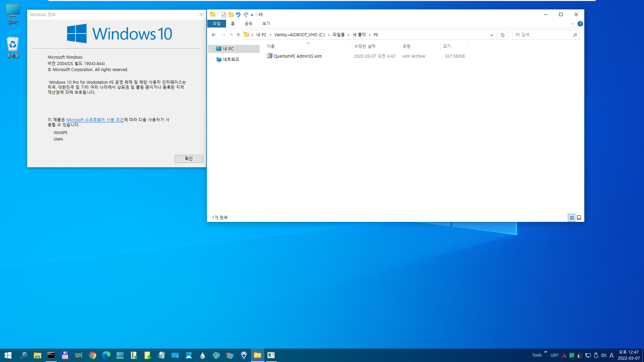Go back with the Explorer back arrow
The height and width of the screenshot is (362, 644).
214,35
